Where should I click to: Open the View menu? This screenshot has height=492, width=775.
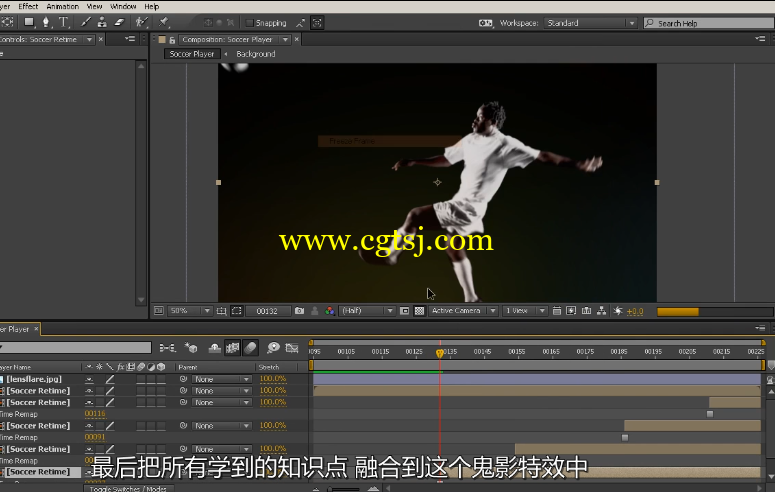94,6
